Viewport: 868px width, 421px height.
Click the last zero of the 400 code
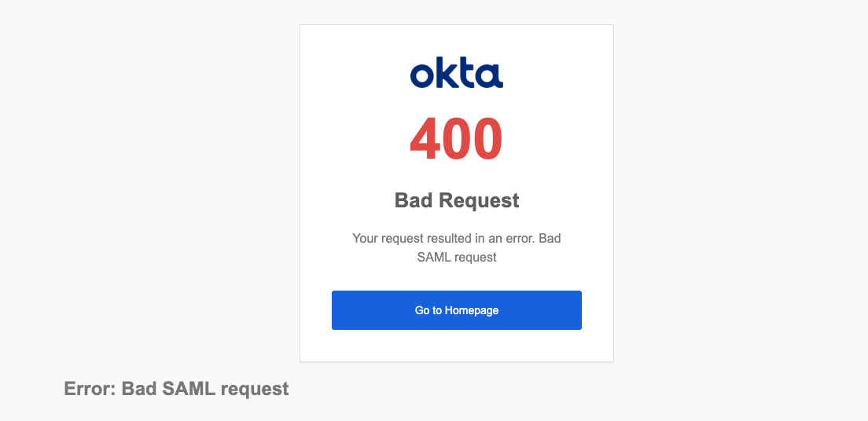coord(487,139)
